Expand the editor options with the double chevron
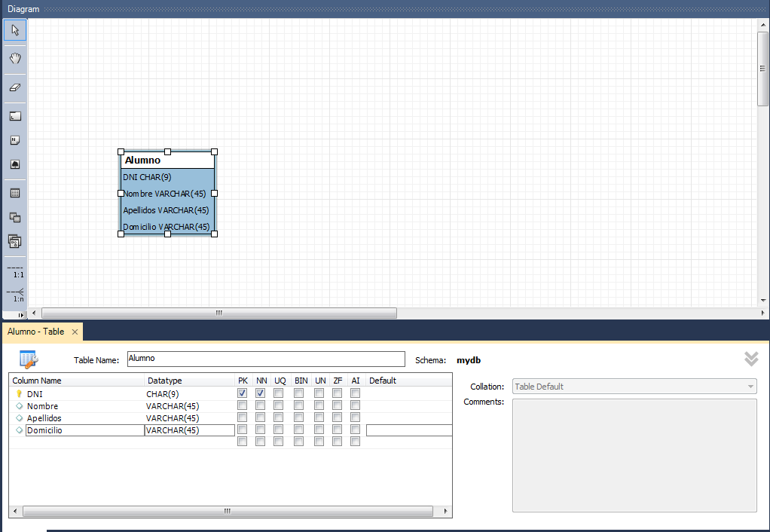770x532 pixels. point(750,359)
